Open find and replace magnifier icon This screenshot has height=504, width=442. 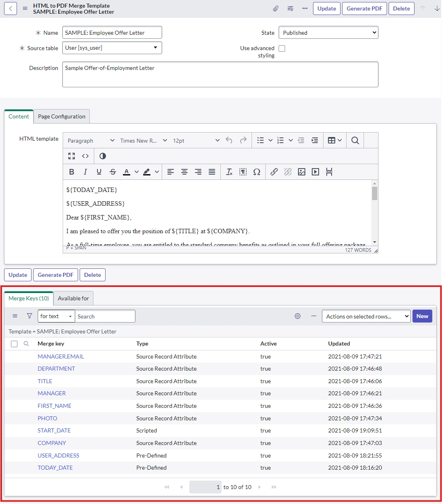tap(355, 140)
